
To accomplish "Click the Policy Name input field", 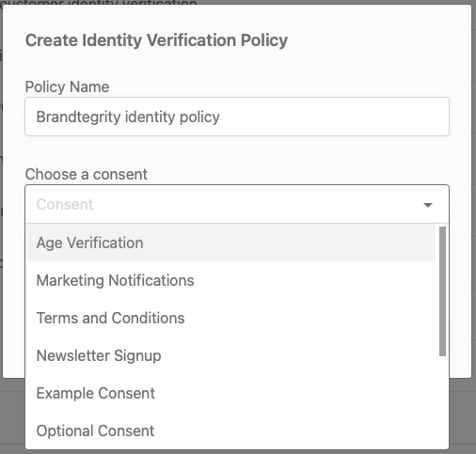I will tap(237, 117).
